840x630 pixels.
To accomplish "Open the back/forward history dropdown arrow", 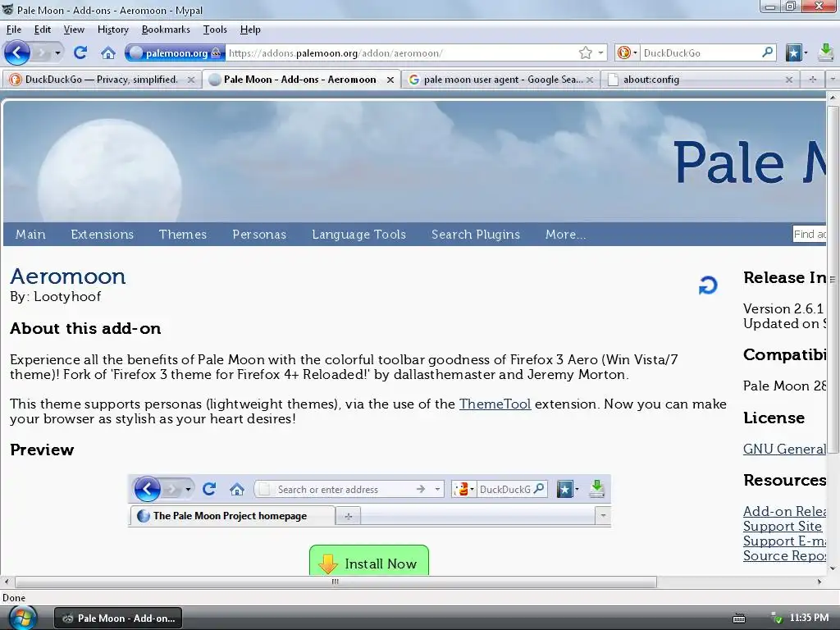I will [57, 53].
